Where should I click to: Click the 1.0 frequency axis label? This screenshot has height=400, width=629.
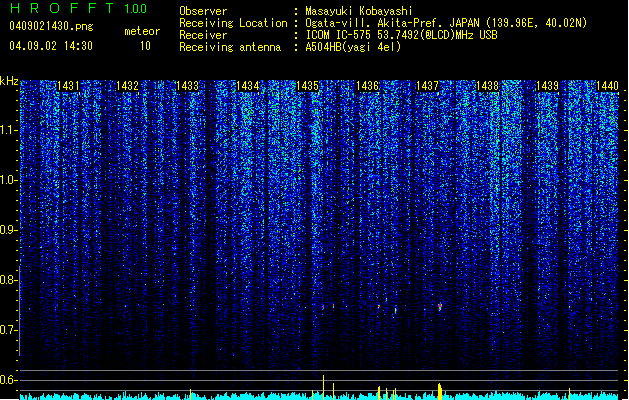tap(8, 180)
